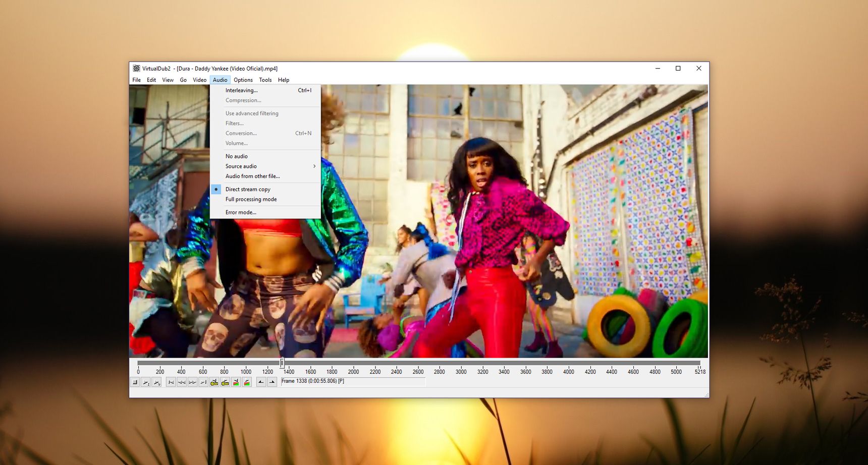Click the Conversion entry in the Audio menu

click(x=265, y=133)
